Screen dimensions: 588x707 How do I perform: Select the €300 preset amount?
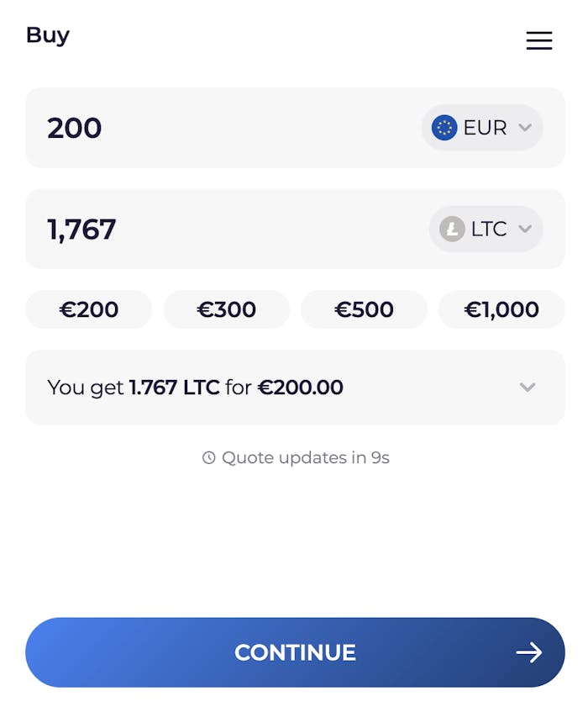pyautogui.click(x=226, y=309)
